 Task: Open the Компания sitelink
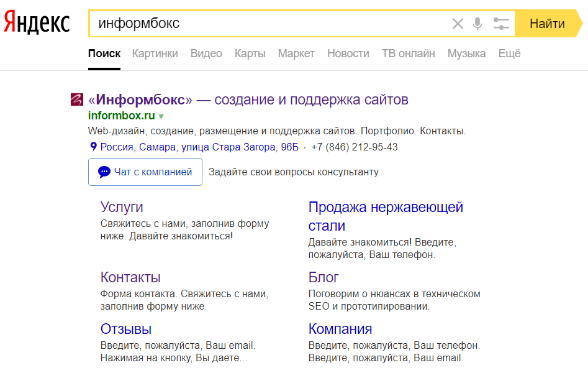click(x=340, y=329)
